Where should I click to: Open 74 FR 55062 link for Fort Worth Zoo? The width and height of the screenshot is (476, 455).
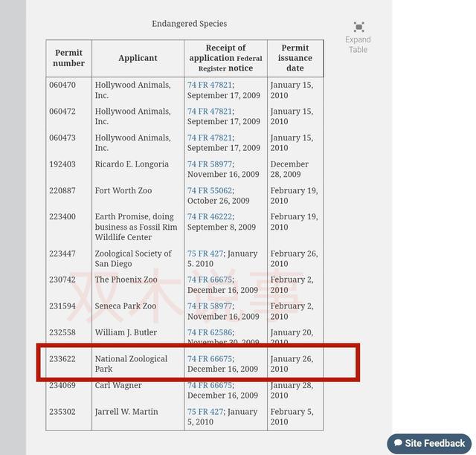[210, 190]
